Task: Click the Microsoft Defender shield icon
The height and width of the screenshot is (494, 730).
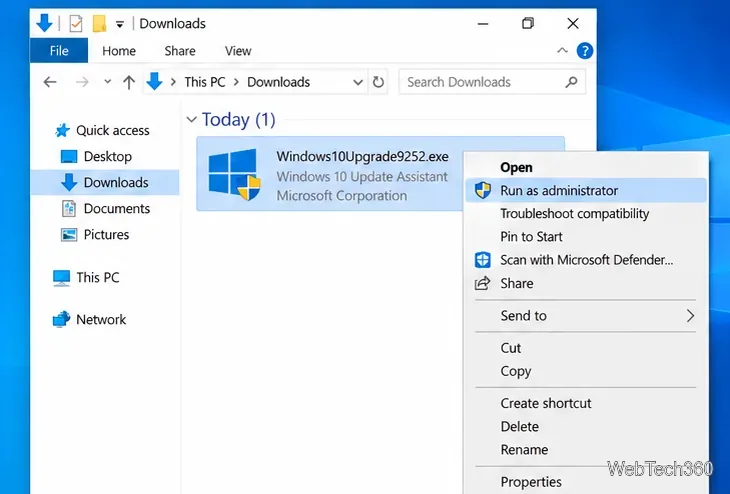Action: 483,260
